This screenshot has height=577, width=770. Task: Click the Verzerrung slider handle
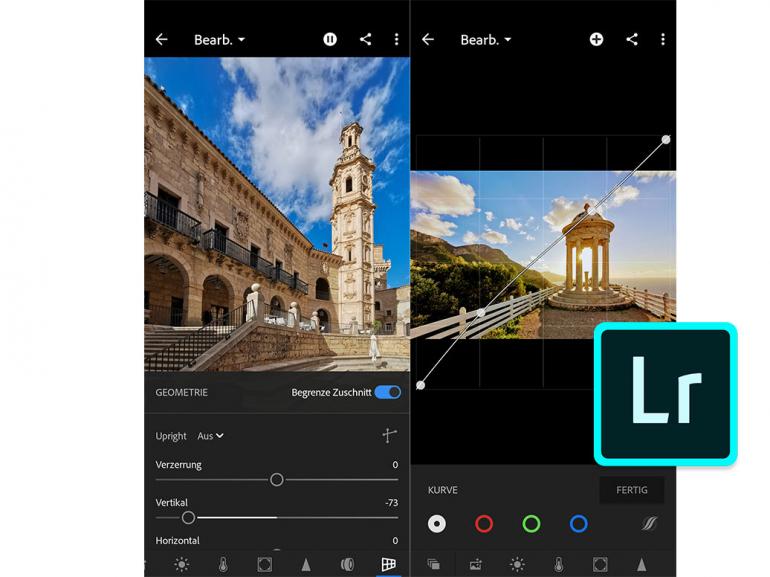[276, 479]
